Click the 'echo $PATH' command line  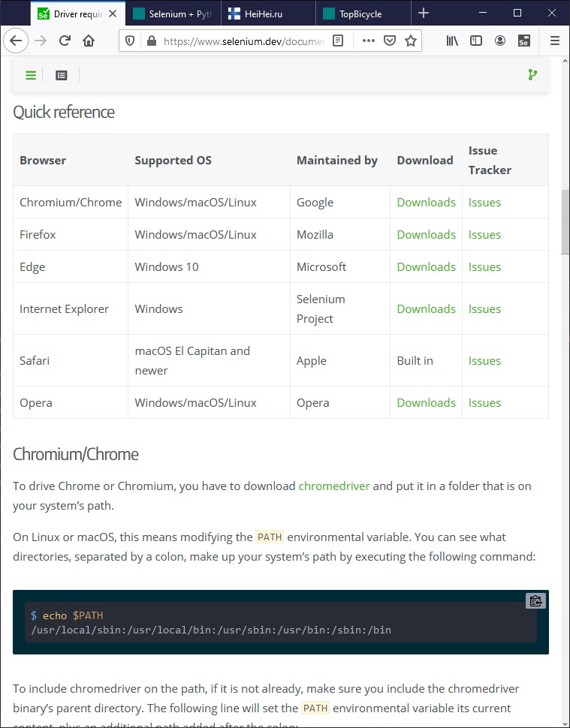[67, 615]
